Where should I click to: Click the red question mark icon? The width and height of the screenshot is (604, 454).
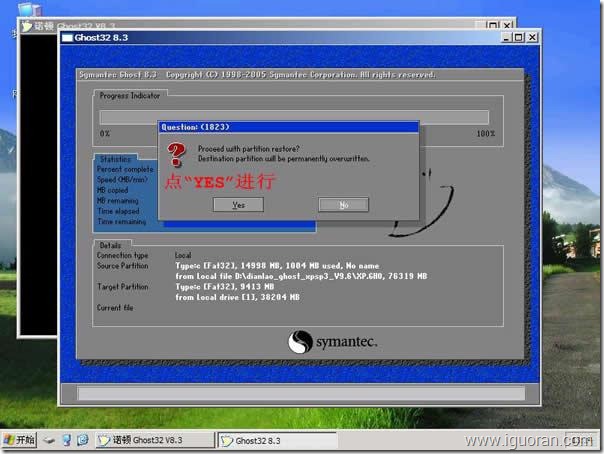click(177, 153)
